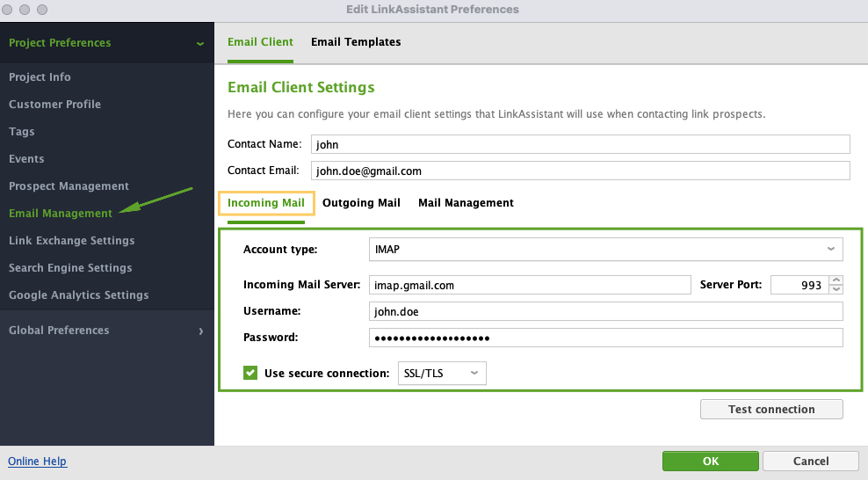Click the Cancel button
The image size is (868, 480).
pyautogui.click(x=810, y=462)
